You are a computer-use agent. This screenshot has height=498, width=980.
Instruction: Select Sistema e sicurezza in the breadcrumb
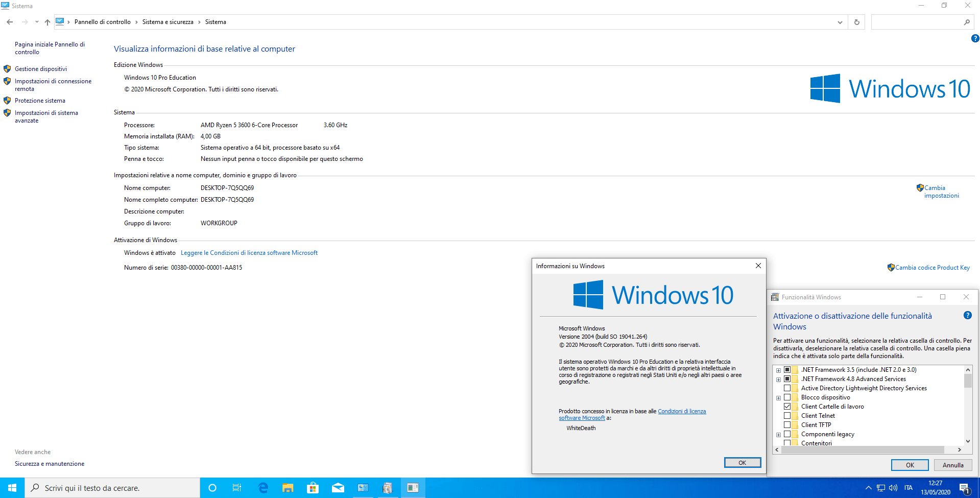coord(168,22)
